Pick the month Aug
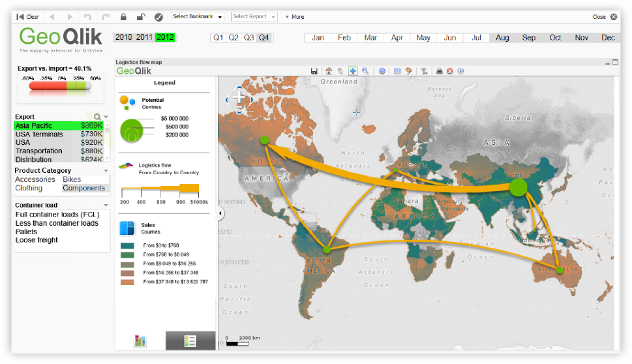This screenshot has width=632, height=364. pos(502,37)
